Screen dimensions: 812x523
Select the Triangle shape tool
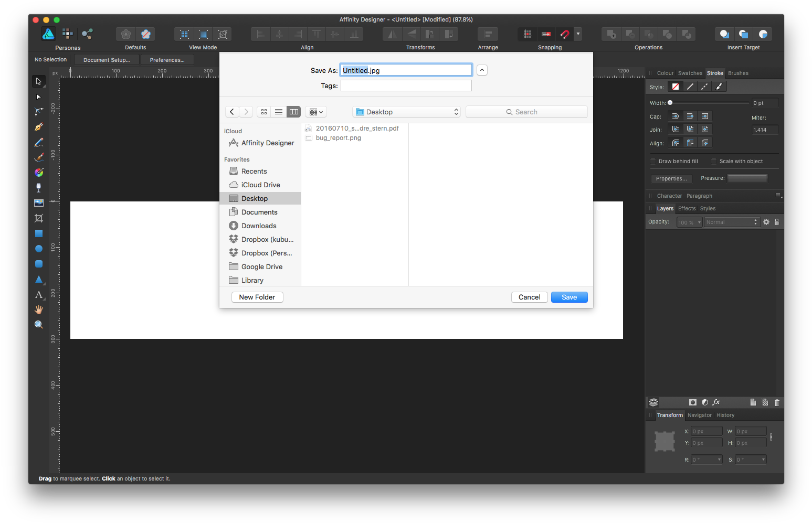click(x=39, y=279)
